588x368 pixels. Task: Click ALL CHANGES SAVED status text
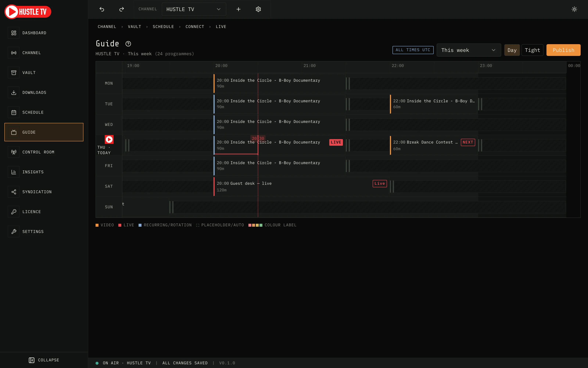coord(185,363)
